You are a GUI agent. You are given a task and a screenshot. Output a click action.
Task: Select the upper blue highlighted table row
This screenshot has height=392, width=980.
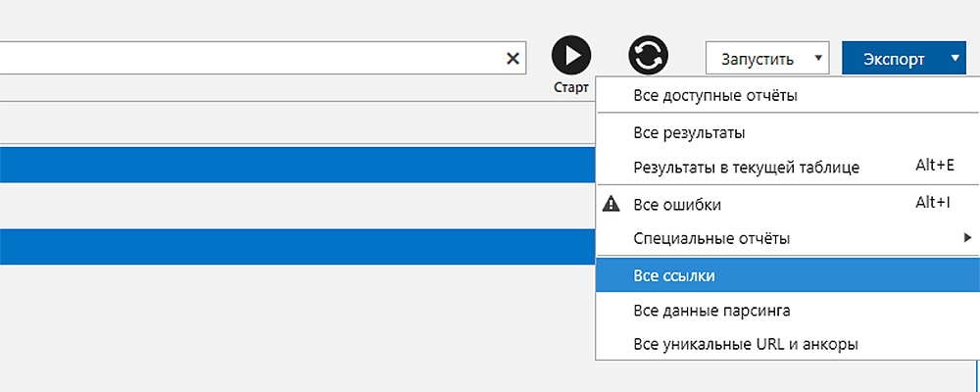[x=294, y=165]
